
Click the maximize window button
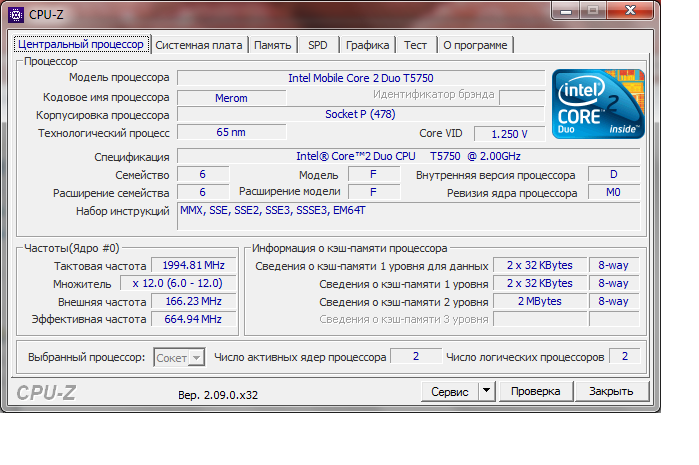[593, 11]
